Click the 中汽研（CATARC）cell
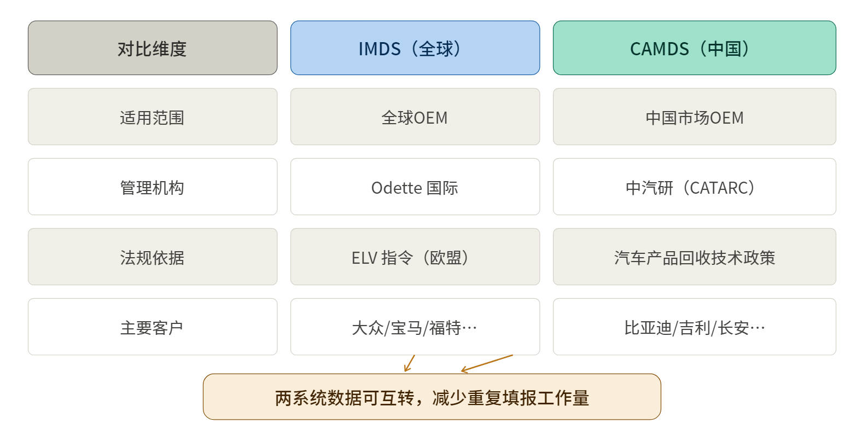Screen dimensions: 868x429 pyautogui.click(x=695, y=187)
